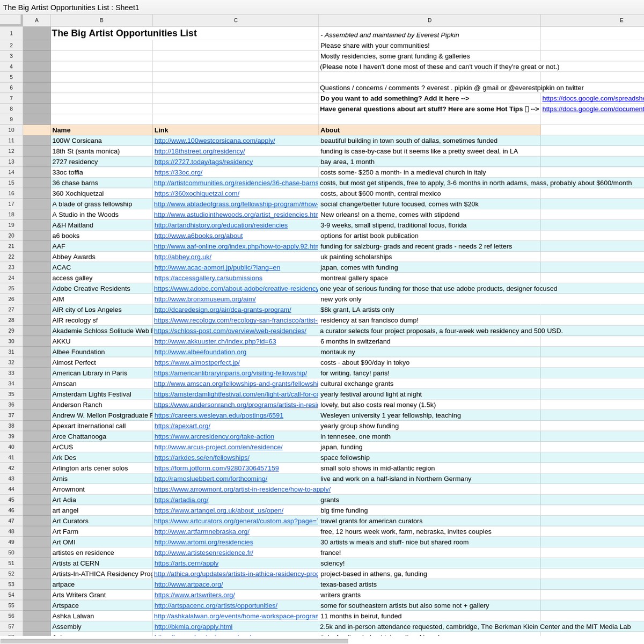Select row 25 header
644x644 pixels.
(x=11, y=289)
